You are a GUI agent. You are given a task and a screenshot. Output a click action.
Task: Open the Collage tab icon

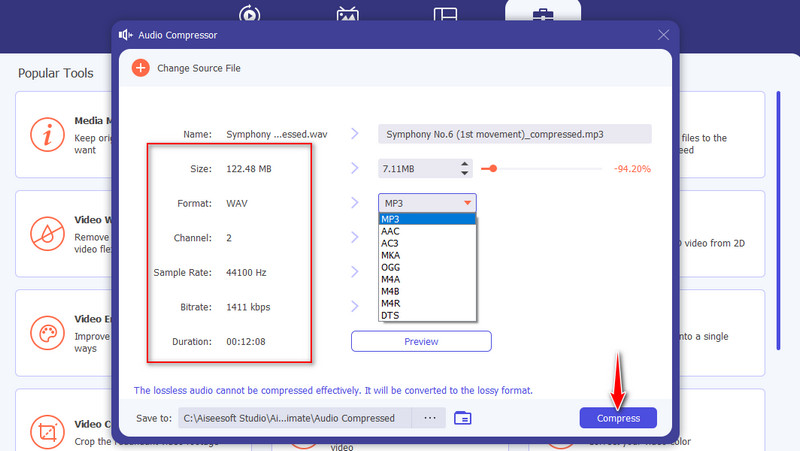pyautogui.click(x=445, y=15)
